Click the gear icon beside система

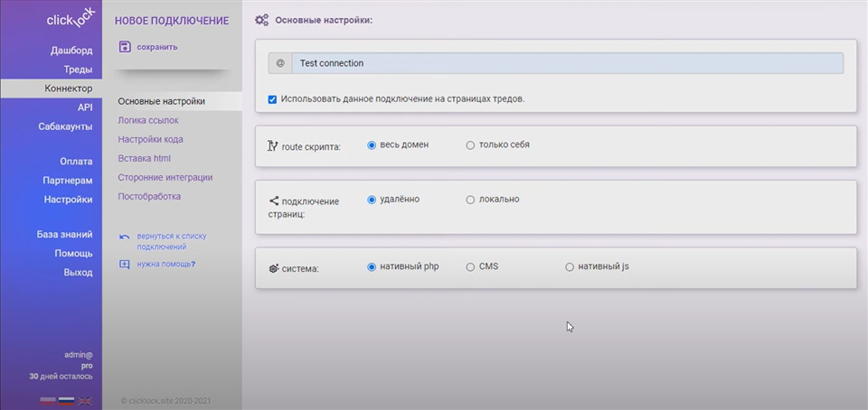pyautogui.click(x=273, y=268)
